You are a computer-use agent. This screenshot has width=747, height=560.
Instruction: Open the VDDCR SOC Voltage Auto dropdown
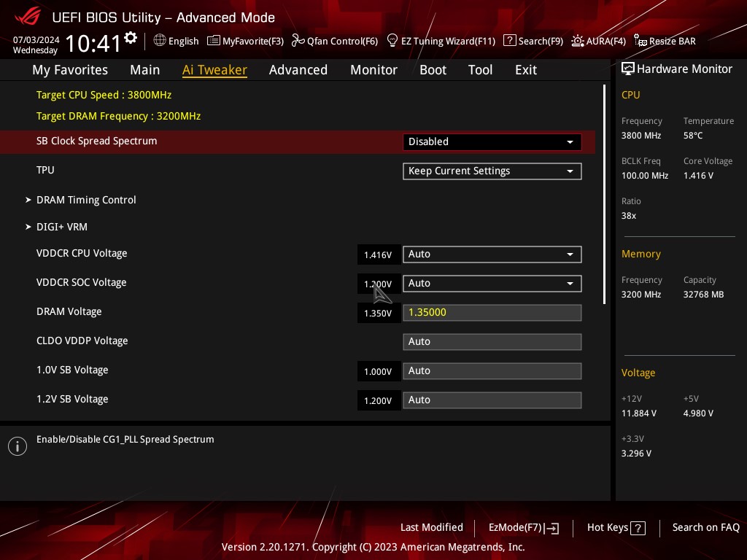click(492, 284)
